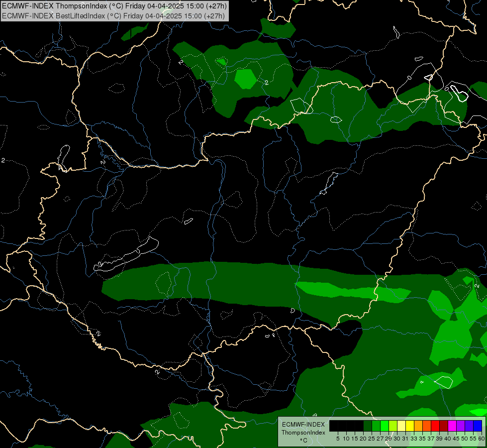This screenshot has height=448, width=487.
Task: Click the legend tick label 33
Action: click(414, 439)
